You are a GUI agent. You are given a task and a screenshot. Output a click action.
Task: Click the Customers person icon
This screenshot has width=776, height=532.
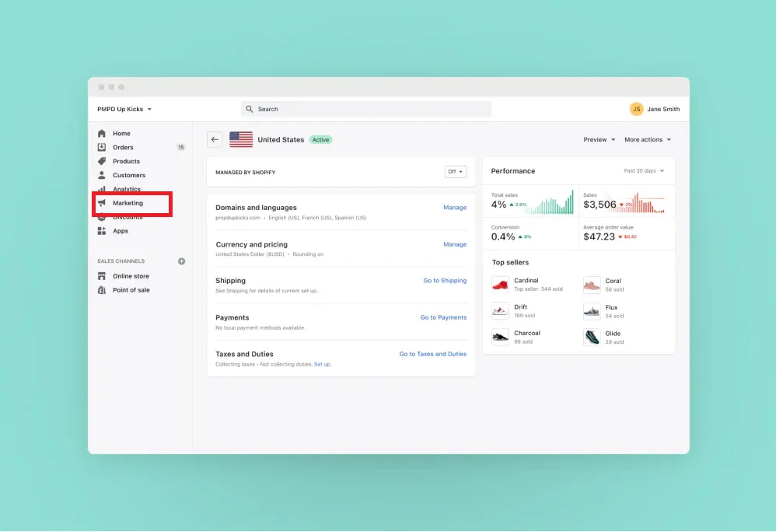point(102,176)
